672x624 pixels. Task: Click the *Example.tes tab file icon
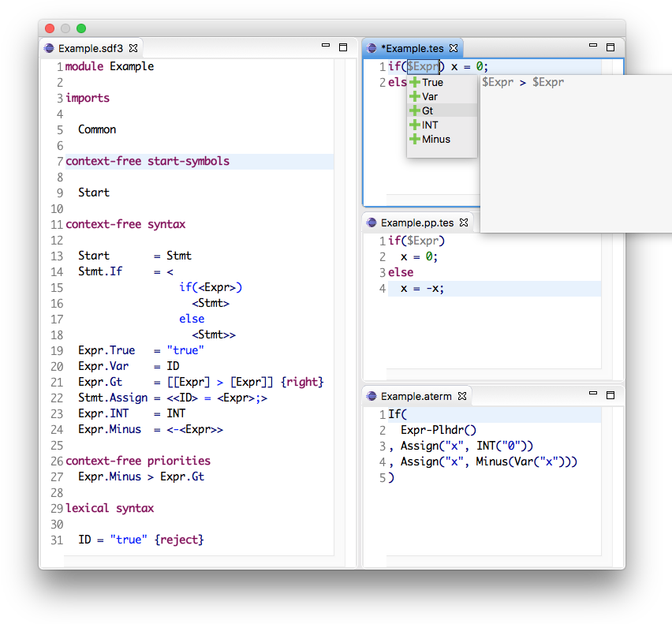click(372, 48)
